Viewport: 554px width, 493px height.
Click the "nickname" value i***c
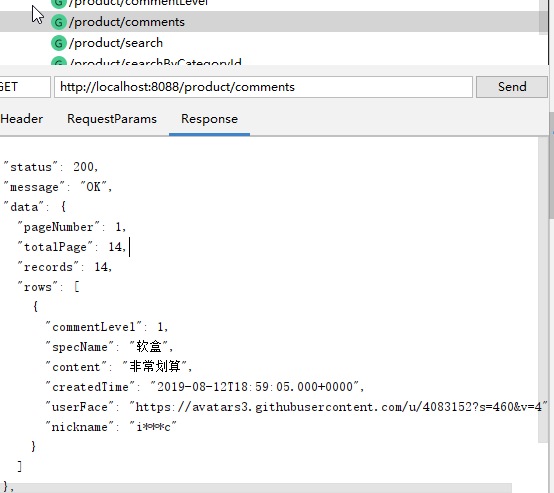click(153, 427)
